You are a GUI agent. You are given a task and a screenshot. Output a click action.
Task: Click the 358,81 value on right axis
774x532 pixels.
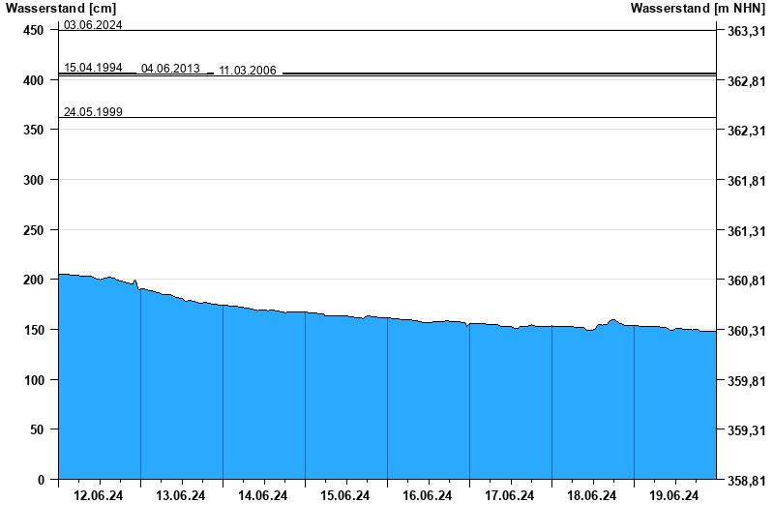tap(745, 481)
